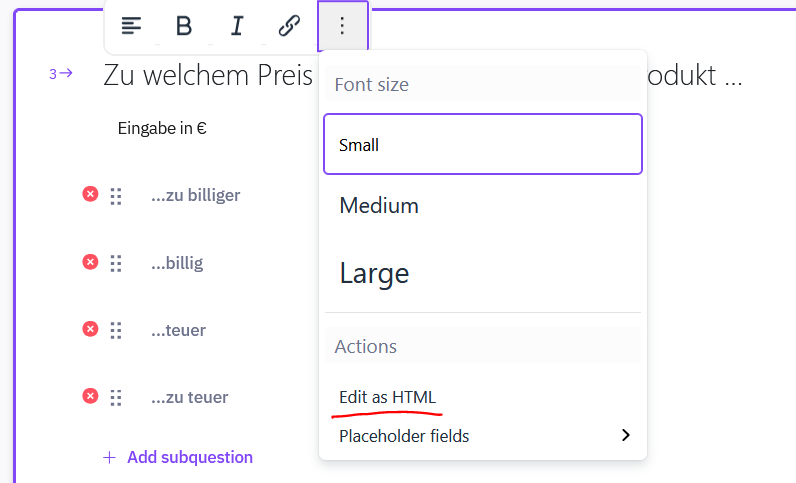Remove the '...zu teuer' subquestion
This screenshot has width=796, height=483.
click(90, 397)
